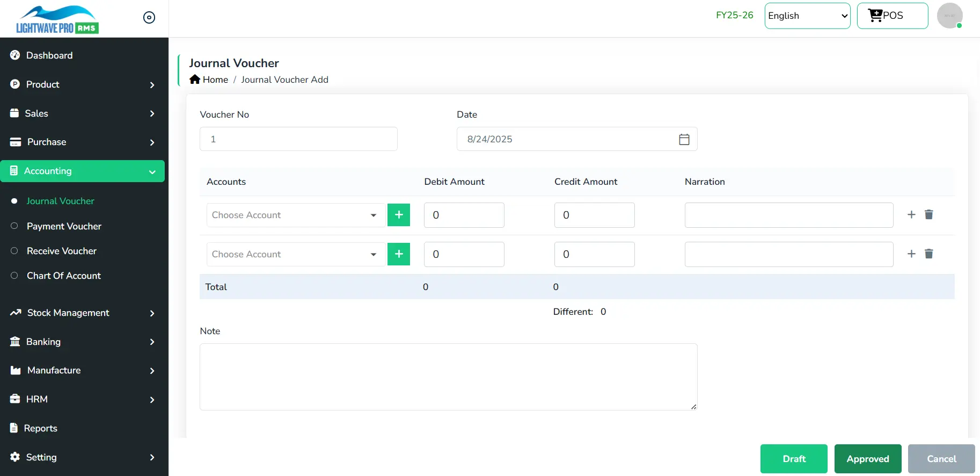Open the Dashboard menu item

pos(49,55)
